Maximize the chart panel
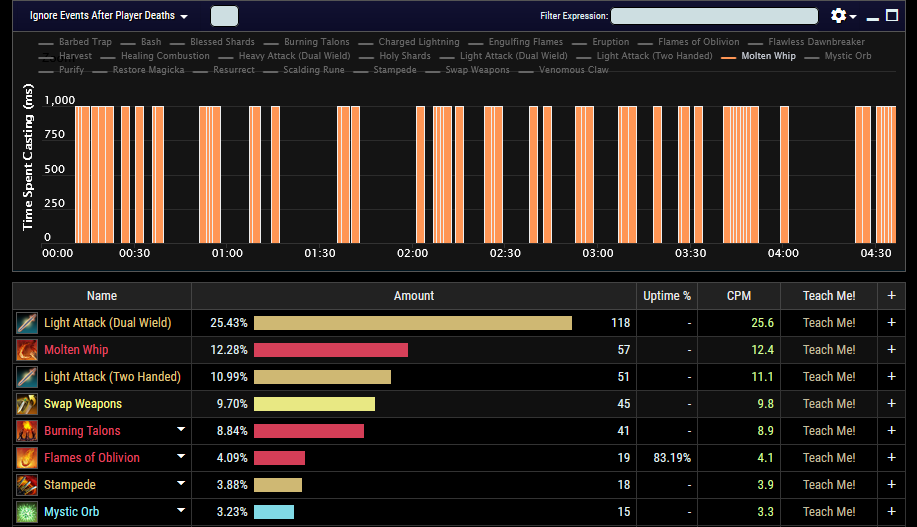Image resolution: width=917 pixels, height=527 pixels. click(x=892, y=15)
